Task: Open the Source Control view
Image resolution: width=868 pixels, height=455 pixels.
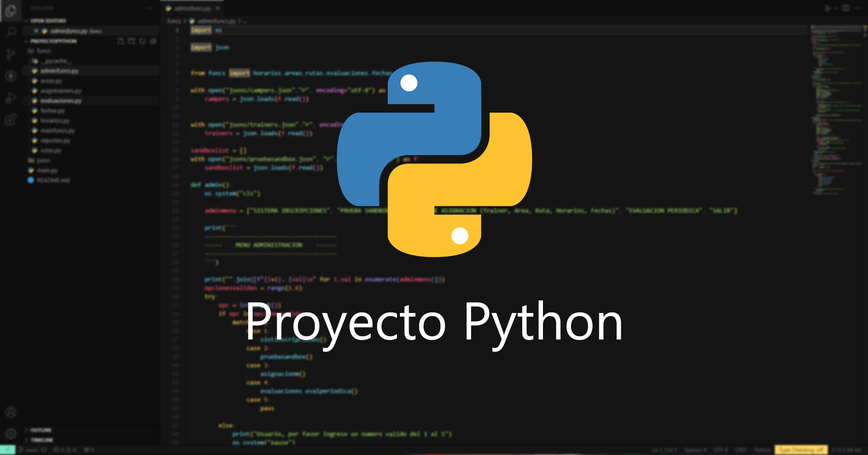Action: click(x=11, y=53)
